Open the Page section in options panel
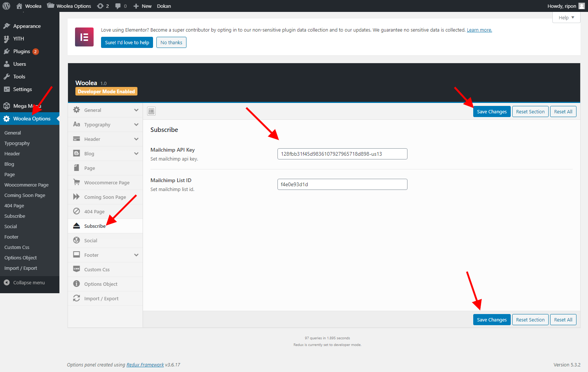The width and height of the screenshot is (588, 372). coord(105,168)
